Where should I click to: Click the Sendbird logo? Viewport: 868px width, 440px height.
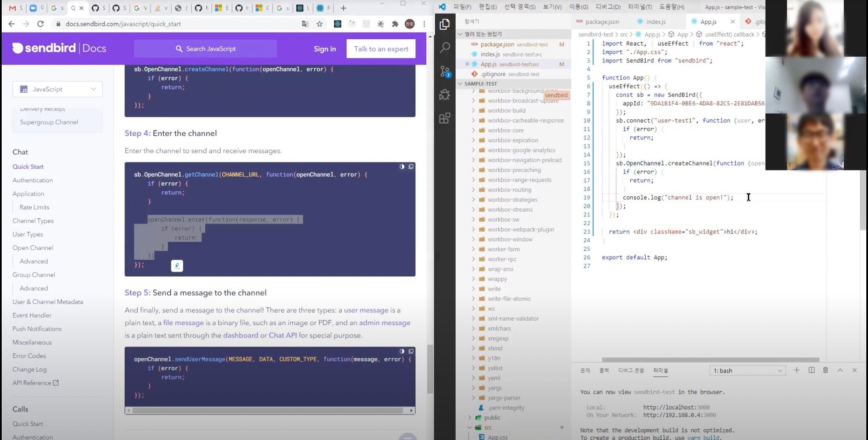pyautogui.click(x=59, y=48)
